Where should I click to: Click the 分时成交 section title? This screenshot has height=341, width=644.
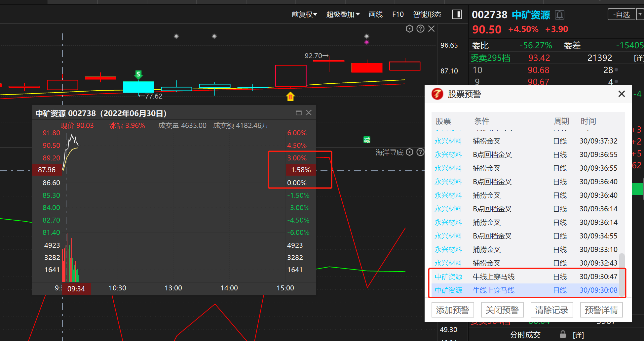click(525, 335)
